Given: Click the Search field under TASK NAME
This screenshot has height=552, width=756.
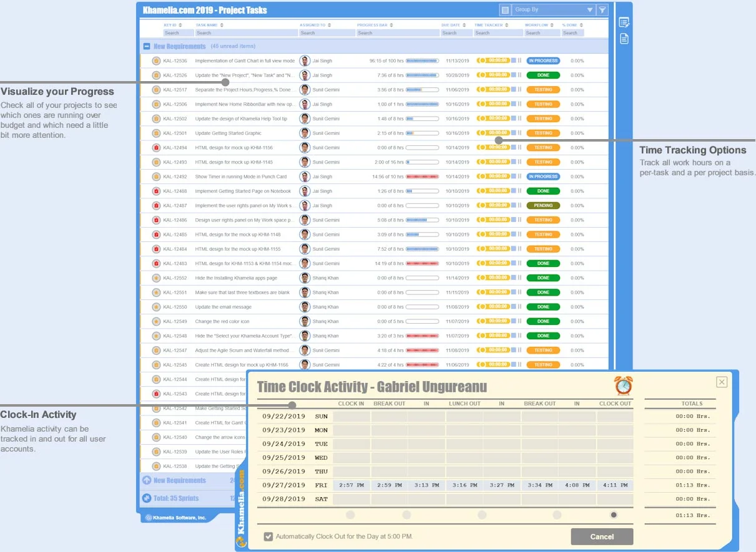Looking at the screenshot, I should pyautogui.click(x=246, y=33).
